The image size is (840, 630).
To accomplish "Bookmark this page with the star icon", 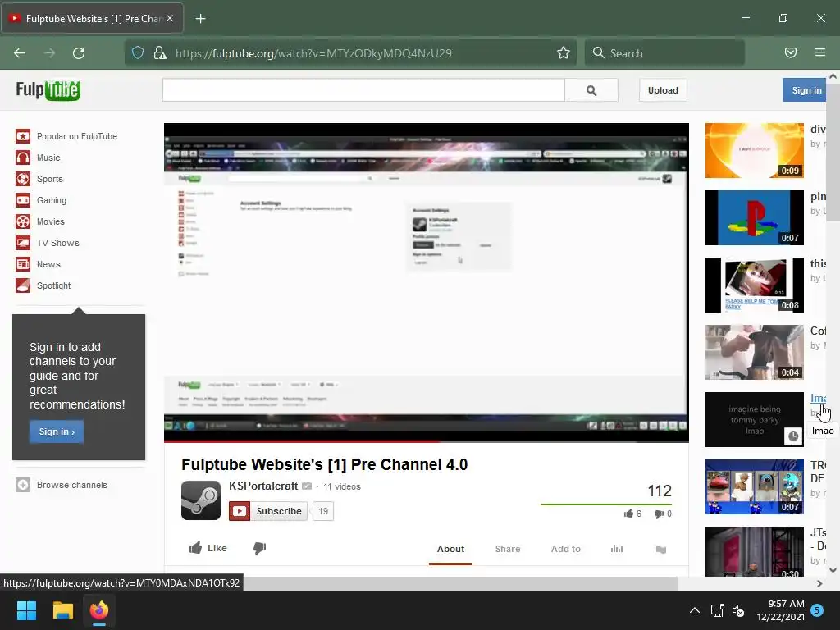I will point(564,52).
